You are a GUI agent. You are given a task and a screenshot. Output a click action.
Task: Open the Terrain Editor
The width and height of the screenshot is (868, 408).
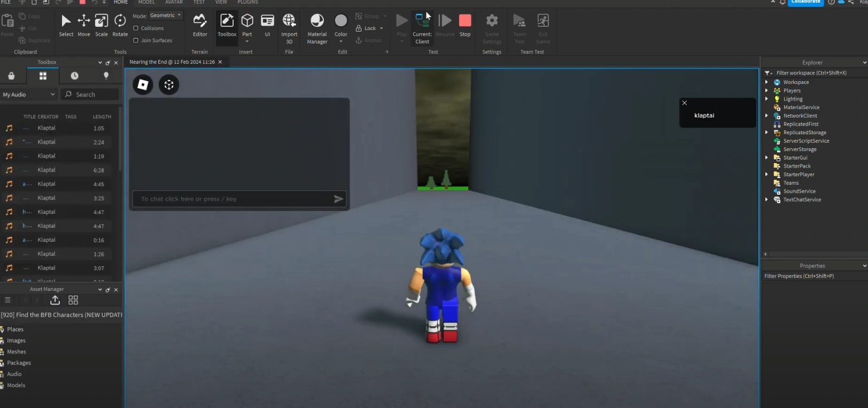[x=200, y=25]
